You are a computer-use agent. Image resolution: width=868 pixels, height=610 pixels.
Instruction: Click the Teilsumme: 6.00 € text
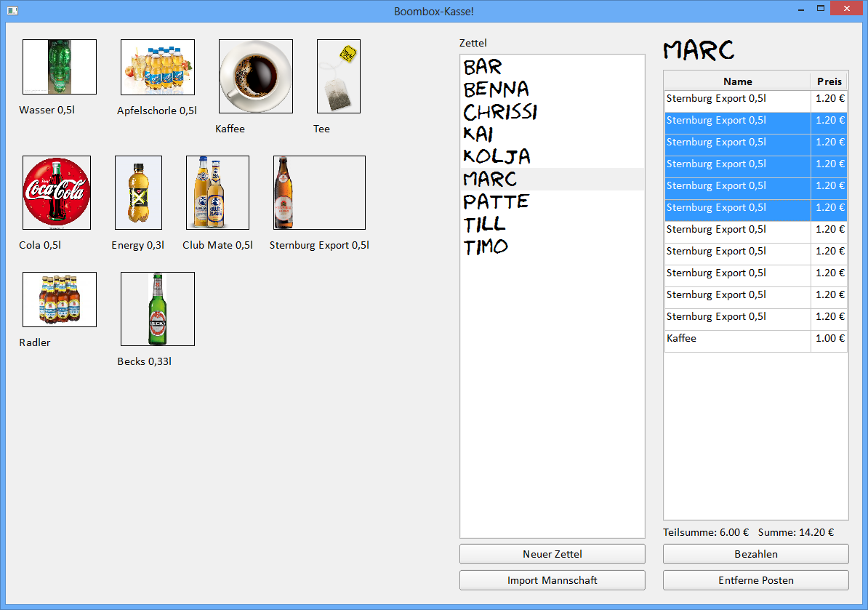coord(706,532)
